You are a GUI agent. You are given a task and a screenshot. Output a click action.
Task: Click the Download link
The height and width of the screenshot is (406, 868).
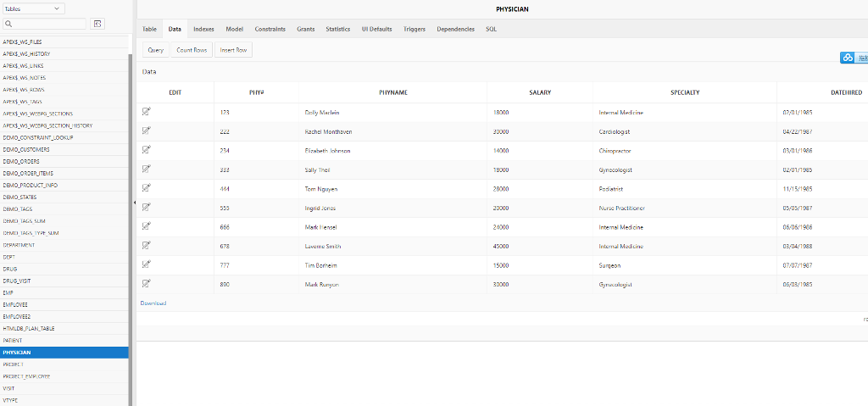click(153, 303)
